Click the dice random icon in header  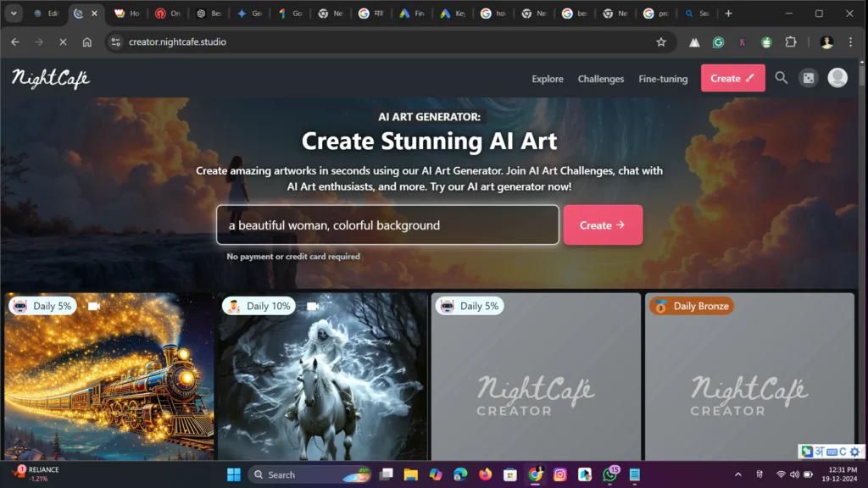coord(809,78)
